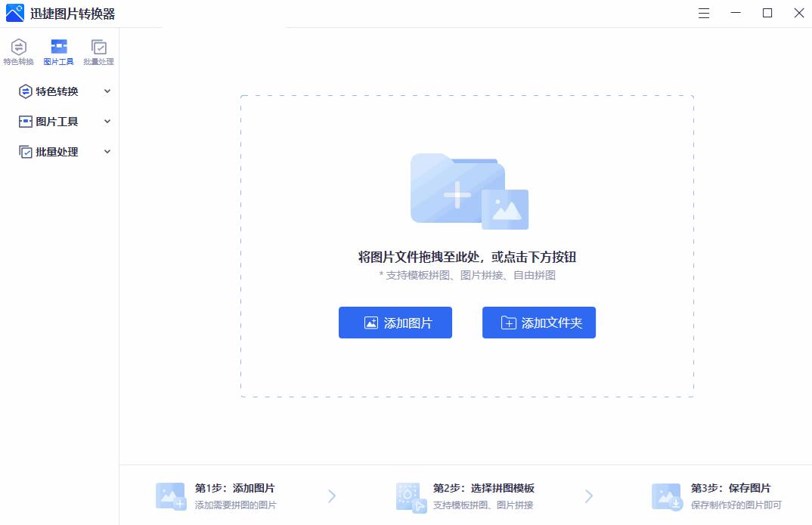Click the 第1步 添加图片 step icon

coord(171,496)
